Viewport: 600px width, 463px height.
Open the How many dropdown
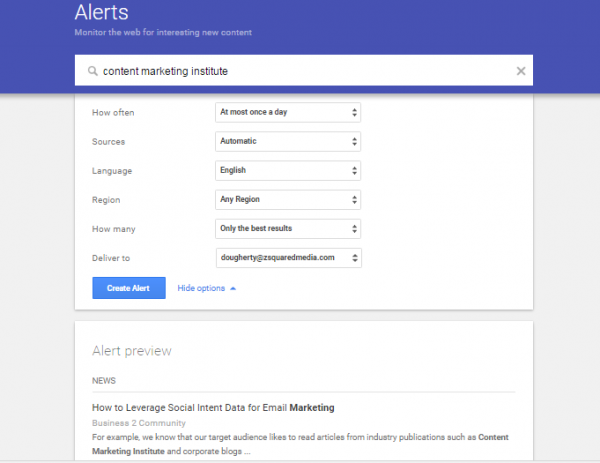[288, 229]
